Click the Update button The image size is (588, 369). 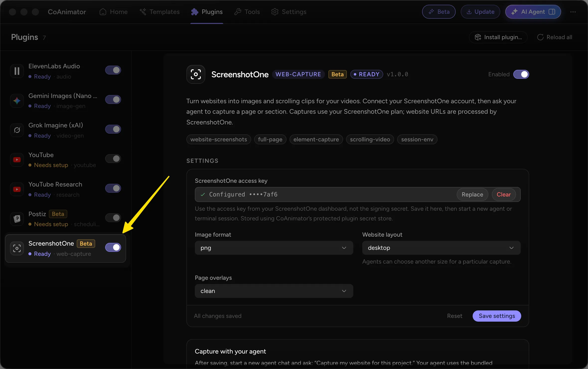pos(480,12)
